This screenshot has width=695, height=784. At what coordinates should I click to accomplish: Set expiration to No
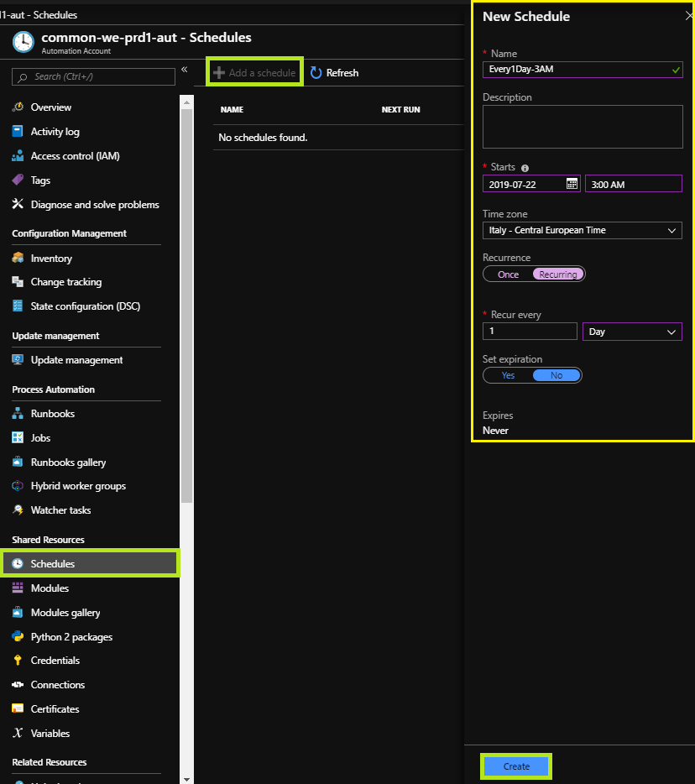tap(557, 375)
